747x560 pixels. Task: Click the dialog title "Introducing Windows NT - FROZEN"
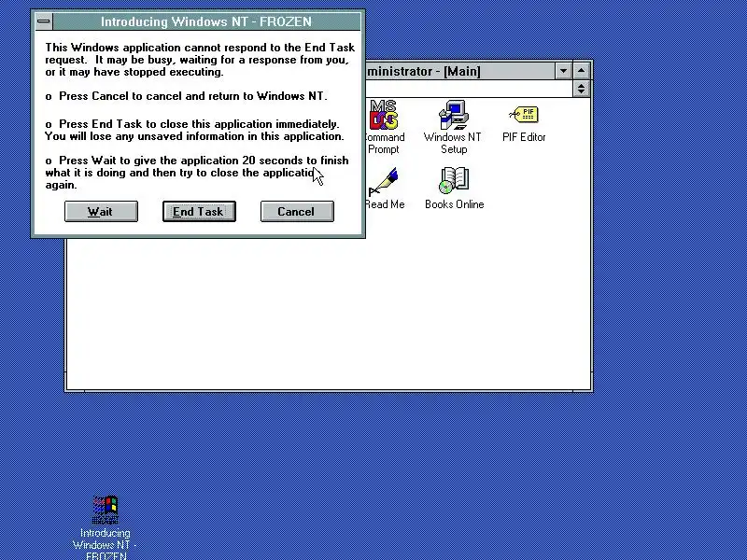point(206,21)
